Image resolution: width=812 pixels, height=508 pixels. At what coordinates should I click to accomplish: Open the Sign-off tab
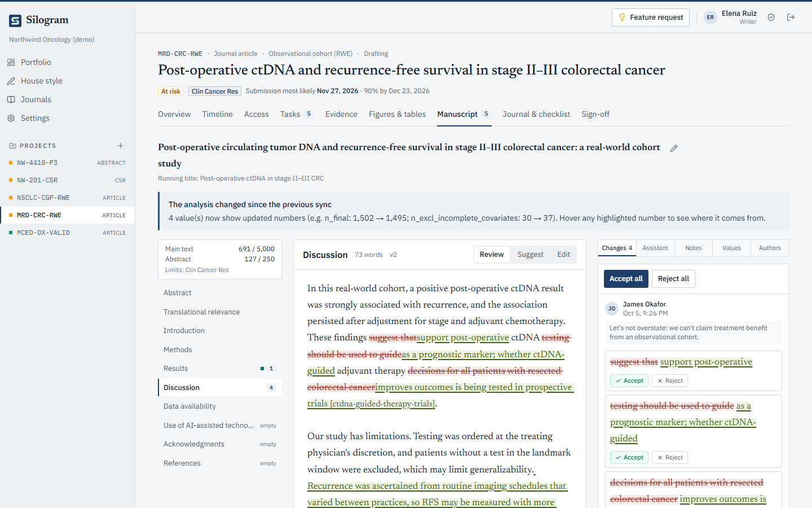tap(595, 114)
